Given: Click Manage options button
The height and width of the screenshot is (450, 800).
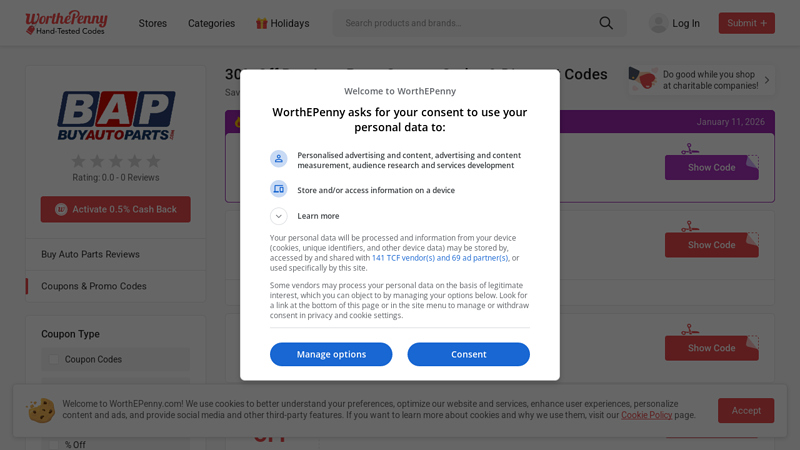Looking at the screenshot, I should point(331,354).
